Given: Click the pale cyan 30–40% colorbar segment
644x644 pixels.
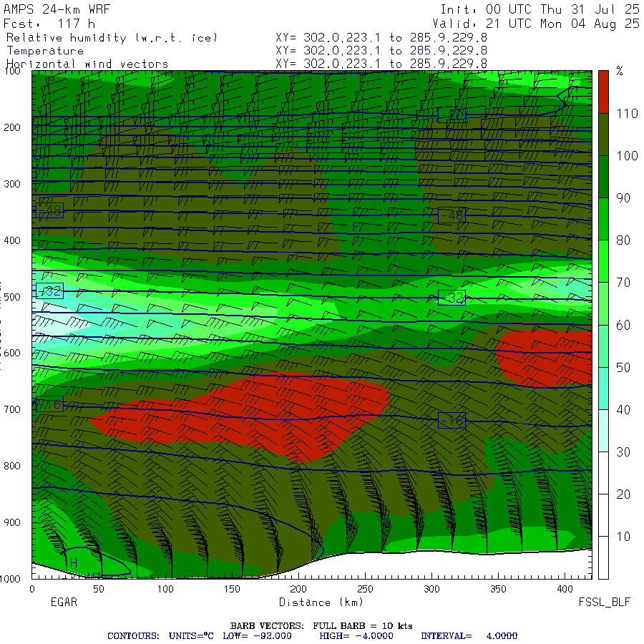Looking at the screenshot, I should [x=603, y=431].
